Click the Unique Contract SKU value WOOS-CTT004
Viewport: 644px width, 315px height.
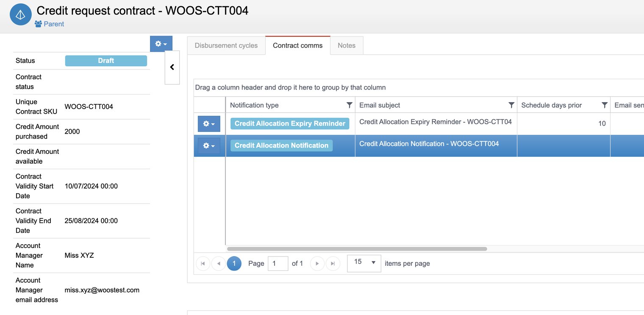pyautogui.click(x=89, y=106)
